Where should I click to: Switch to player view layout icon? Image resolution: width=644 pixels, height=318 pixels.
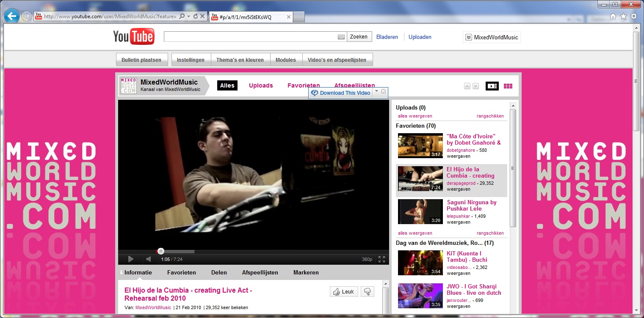click(x=492, y=86)
